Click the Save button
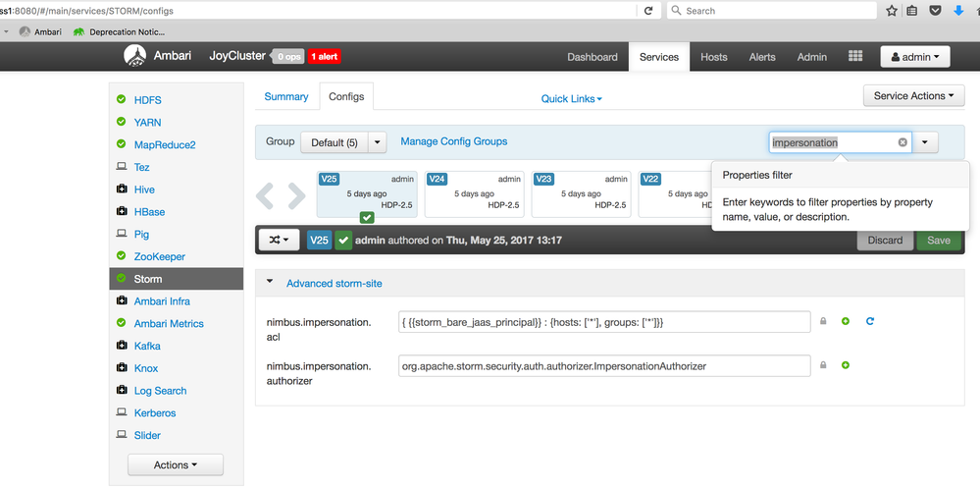The height and width of the screenshot is (489, 980). (x=939, y=241)
